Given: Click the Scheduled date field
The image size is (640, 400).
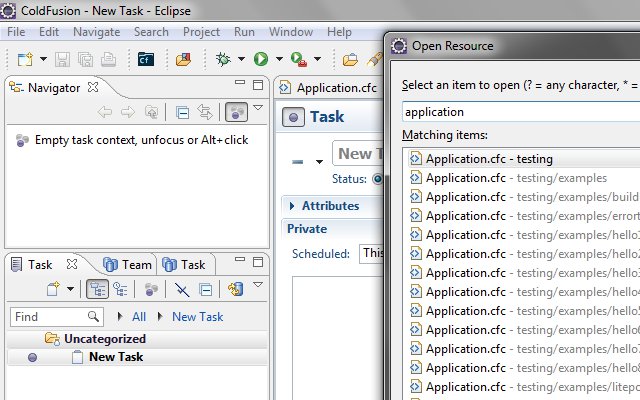Looking at the screenshot, I should point(372,253).
